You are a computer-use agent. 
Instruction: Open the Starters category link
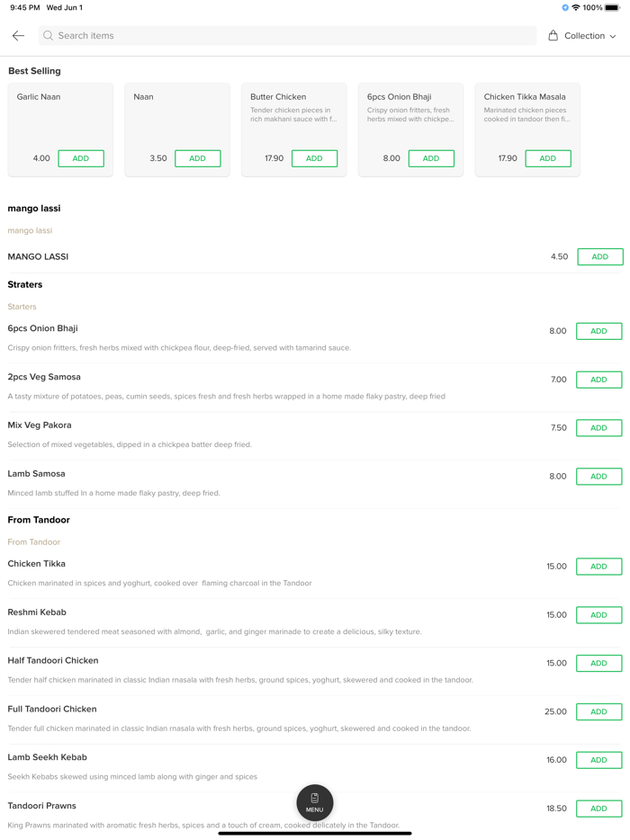tap(22, 307)
